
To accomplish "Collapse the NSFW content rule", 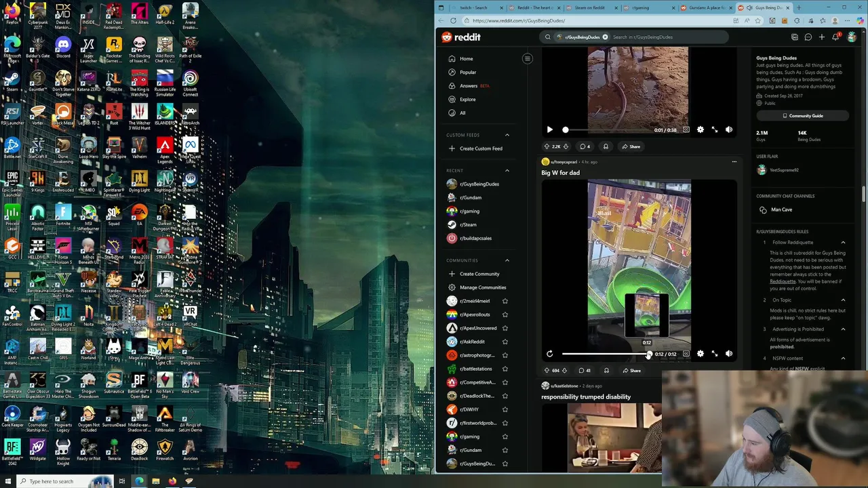I will click(843, 359).
